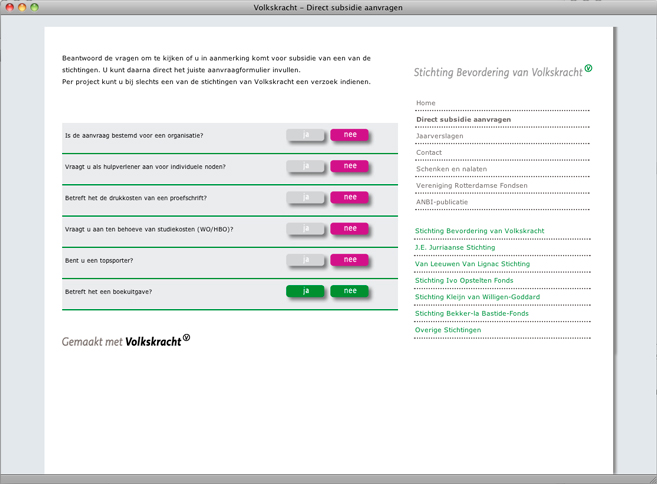Choose 'ja' for hulpverlener individuele noden
This screenshot has height=484, width=657.
305,166
